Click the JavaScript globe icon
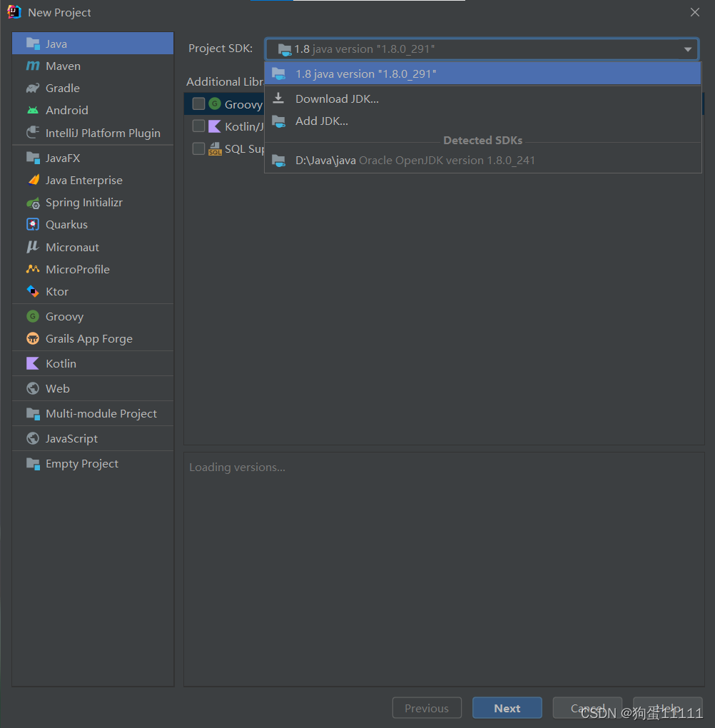The width and height of the screenshot is (715, 728). [x=33, y=439]
